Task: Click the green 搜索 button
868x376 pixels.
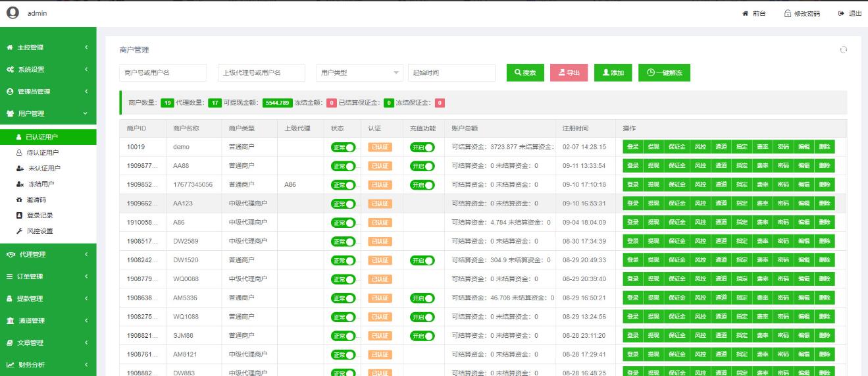Action: coord(525,72)
